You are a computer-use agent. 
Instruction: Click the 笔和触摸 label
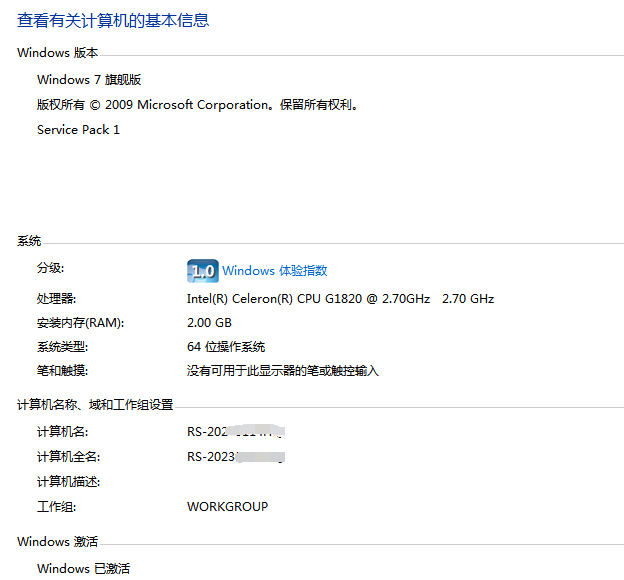[x=62, y=371]
